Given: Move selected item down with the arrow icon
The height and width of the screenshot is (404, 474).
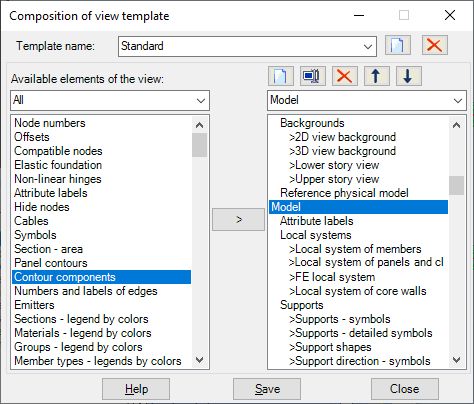Looking at the screenshot, I should tap(409, 76).
